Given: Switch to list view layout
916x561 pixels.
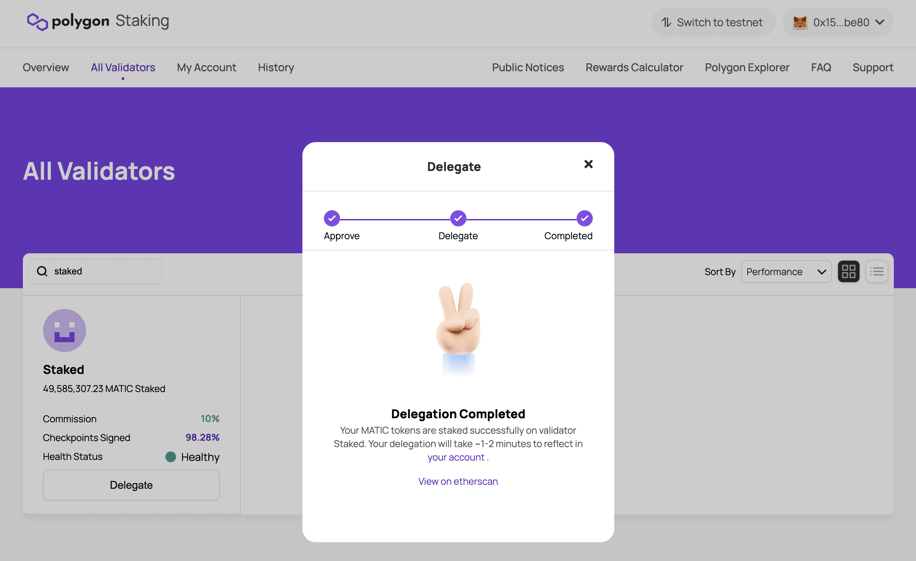Looking at the screenshot, I should click(x=877, y=271).
